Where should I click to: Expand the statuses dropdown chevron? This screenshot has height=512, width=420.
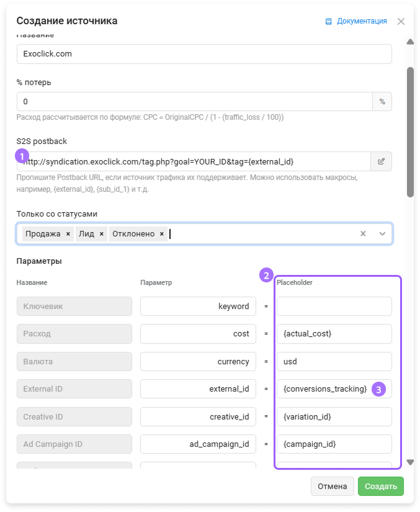(382, 234)
